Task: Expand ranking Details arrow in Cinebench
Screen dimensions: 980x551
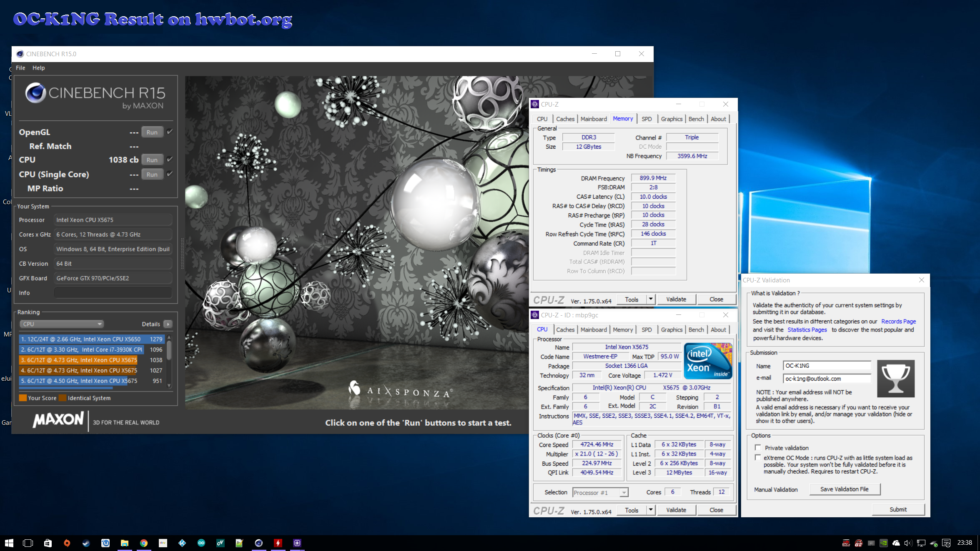Action: point(168,324)
